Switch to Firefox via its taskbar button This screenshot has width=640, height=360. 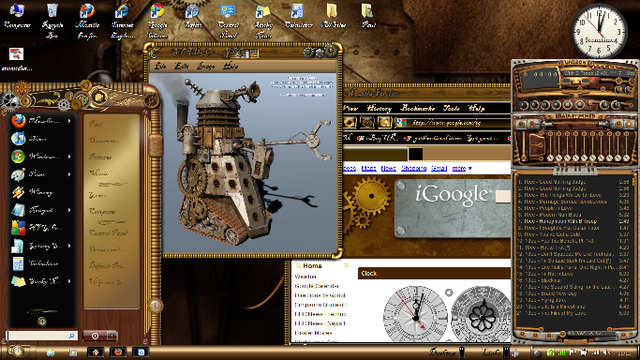118,352
